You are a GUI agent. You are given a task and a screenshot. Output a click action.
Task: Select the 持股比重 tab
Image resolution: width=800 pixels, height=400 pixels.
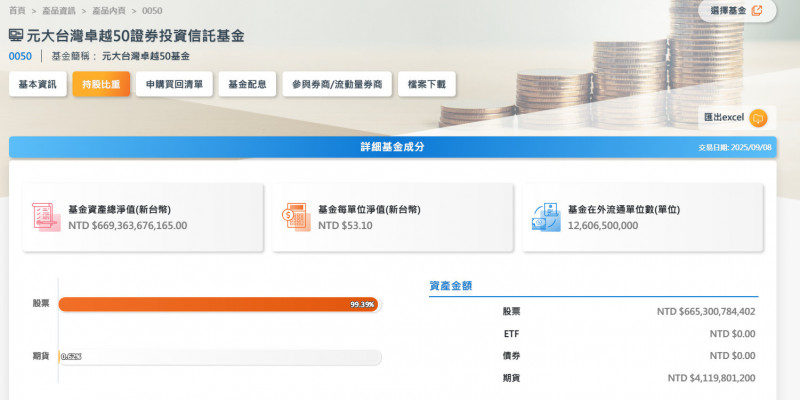[x=101, y=85]
